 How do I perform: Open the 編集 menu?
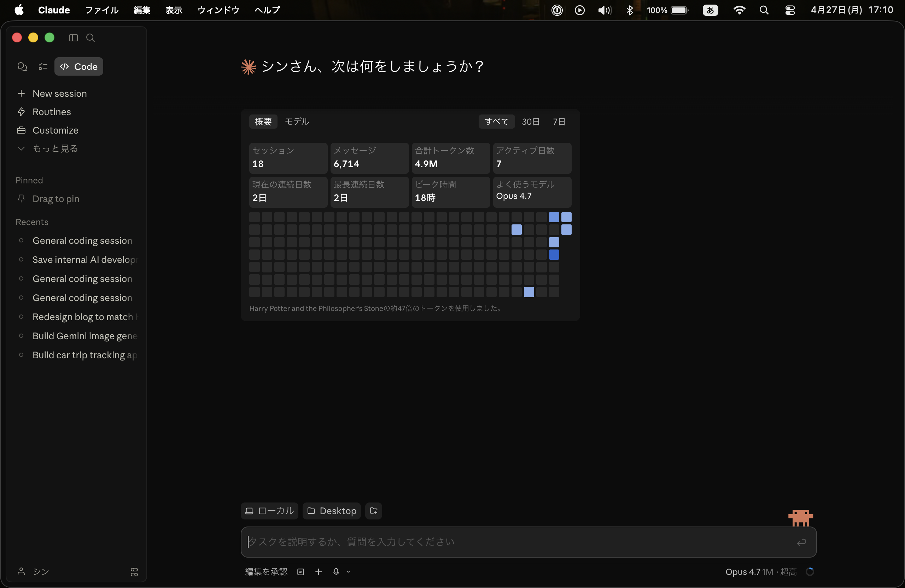(x=142, y=10)
